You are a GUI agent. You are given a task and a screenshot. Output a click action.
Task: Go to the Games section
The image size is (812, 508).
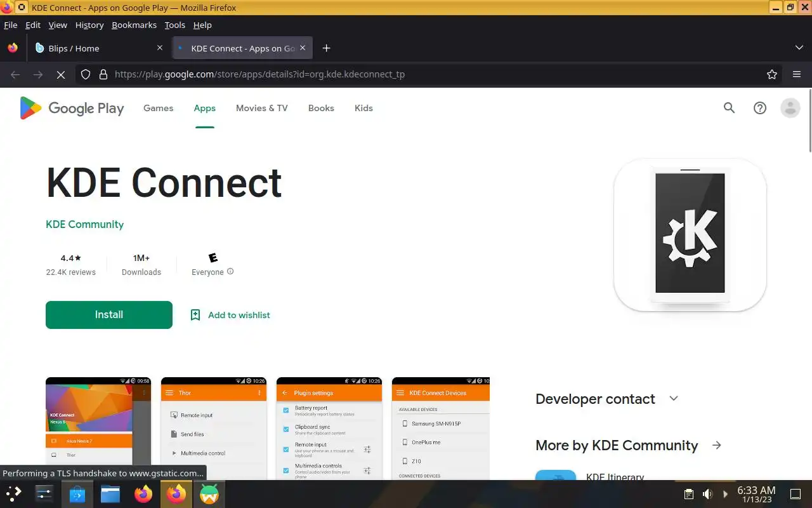pyautogui.click(x=159, y=108)
